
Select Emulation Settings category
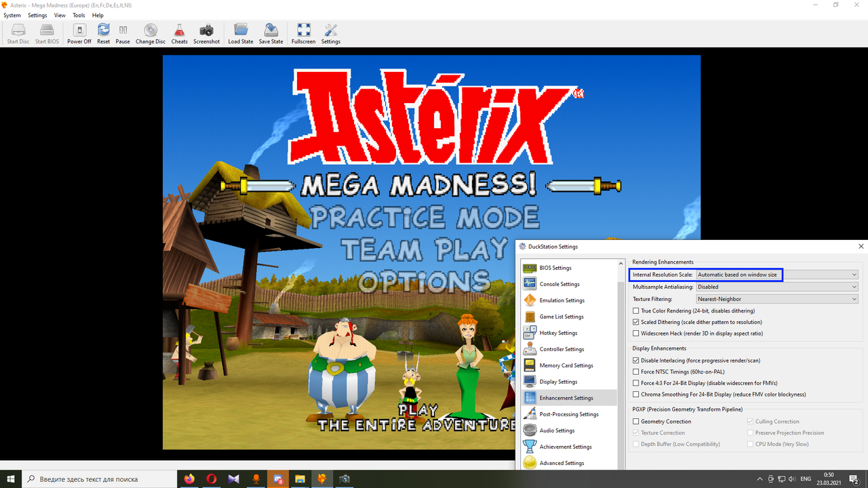pos(569,300)
